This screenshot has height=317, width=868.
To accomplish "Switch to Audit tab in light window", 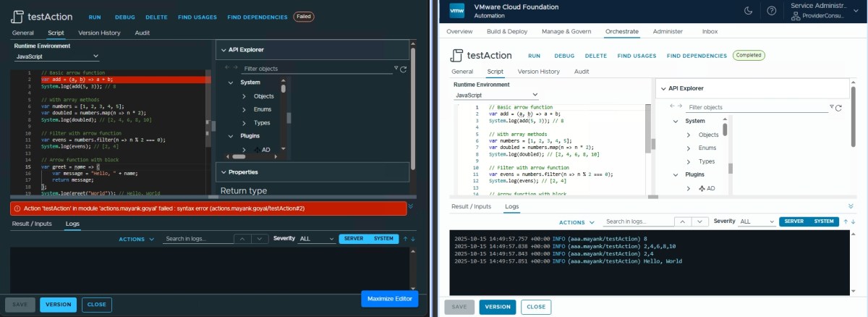I will (582, 72).
